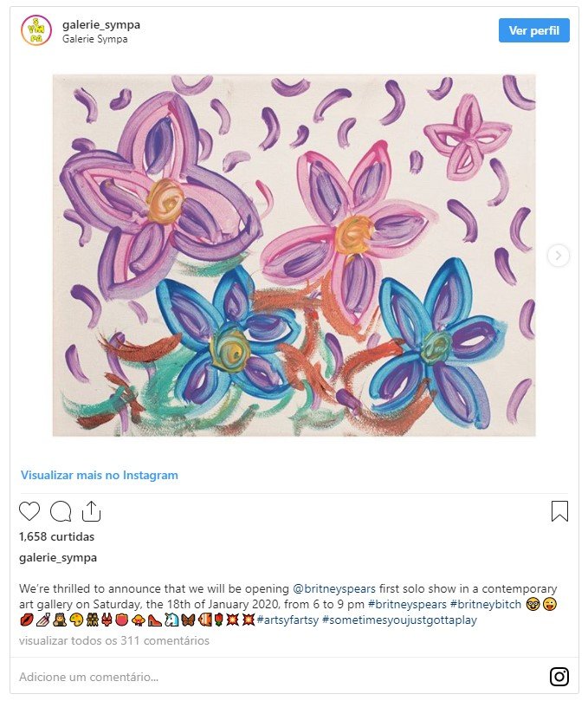Go to the next image using the carousel arrow

click(x=559, y=256)
